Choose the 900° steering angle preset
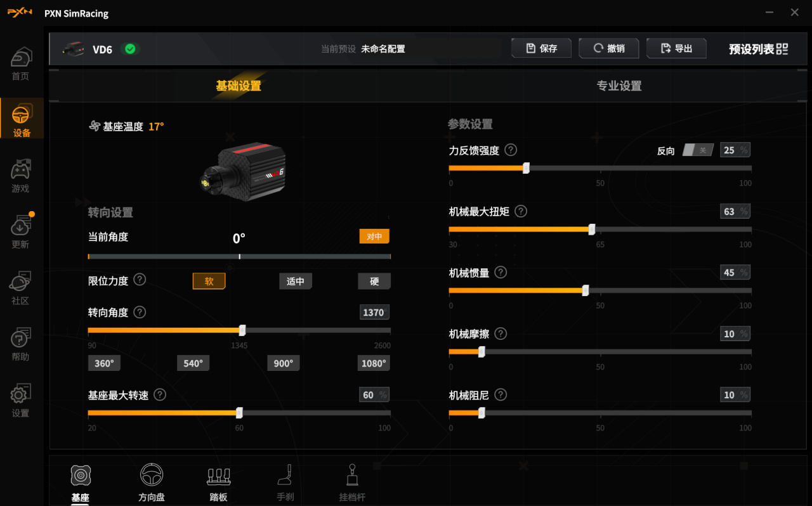This screenshot has width=812, height=506. click(284, 363)
